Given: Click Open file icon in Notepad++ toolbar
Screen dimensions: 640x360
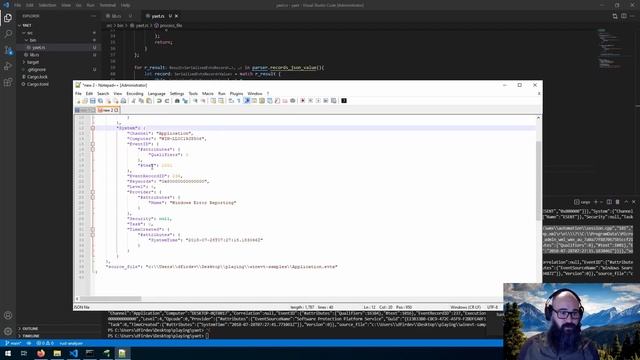Looking at the screenshot, I should (x=85, y=101).
